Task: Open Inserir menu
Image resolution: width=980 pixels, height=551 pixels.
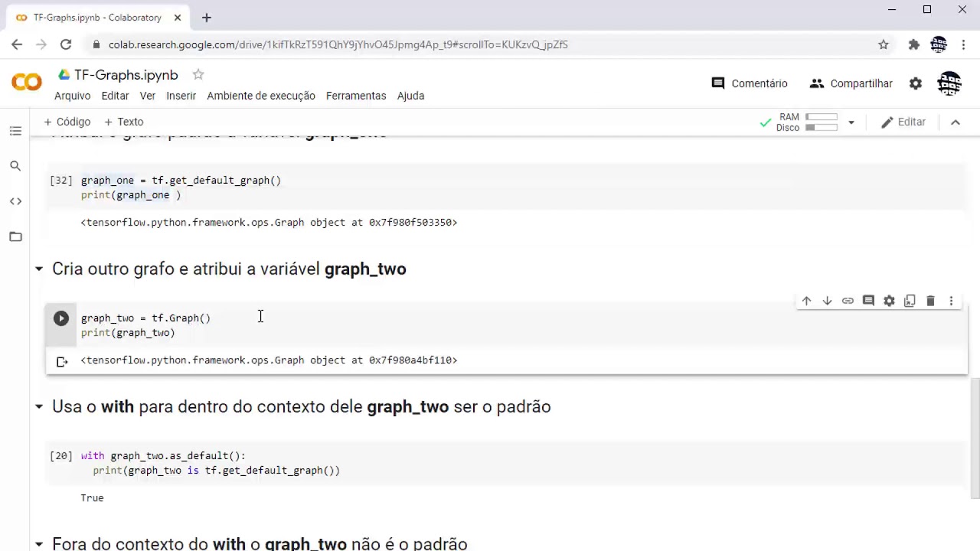Action: (181, 96)
